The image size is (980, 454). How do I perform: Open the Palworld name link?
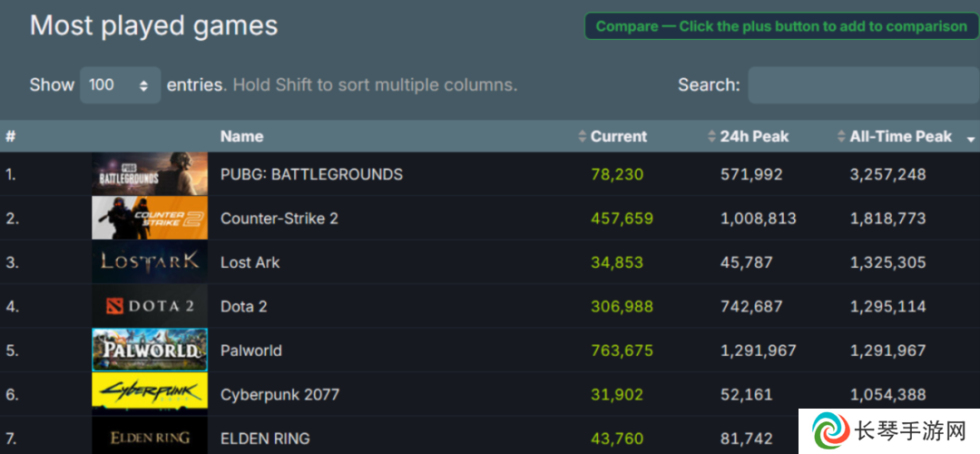pos(251,350)
